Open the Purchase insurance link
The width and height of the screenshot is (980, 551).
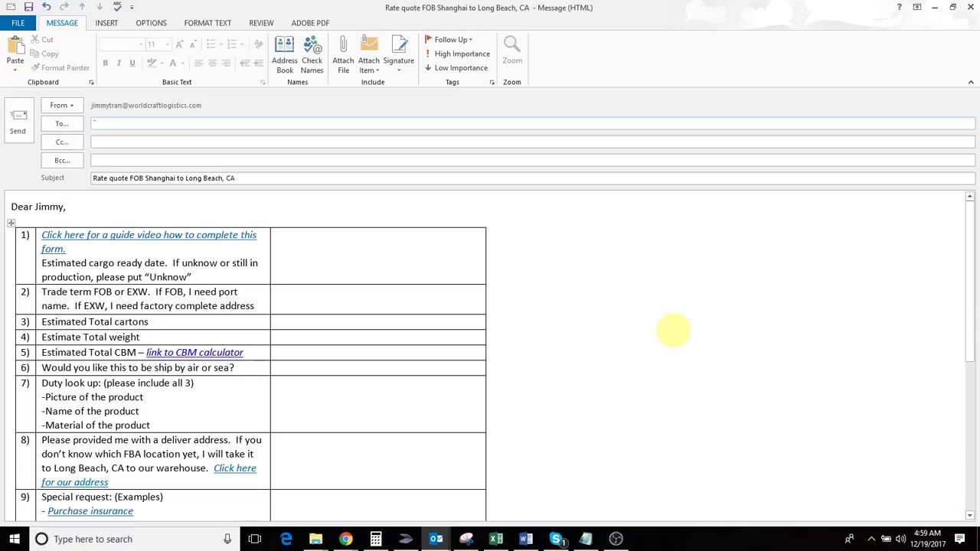pos(90,510)
